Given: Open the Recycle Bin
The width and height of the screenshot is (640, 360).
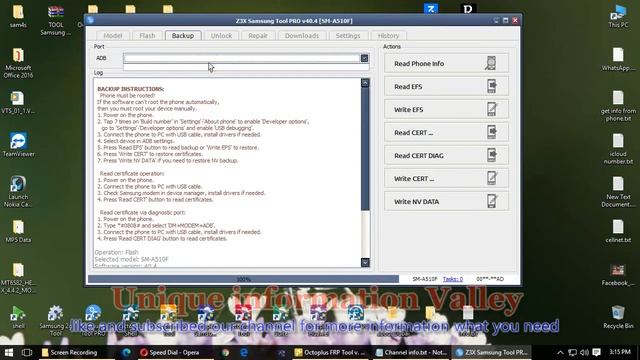Looking at the screenshot, I should pos(618,318).
